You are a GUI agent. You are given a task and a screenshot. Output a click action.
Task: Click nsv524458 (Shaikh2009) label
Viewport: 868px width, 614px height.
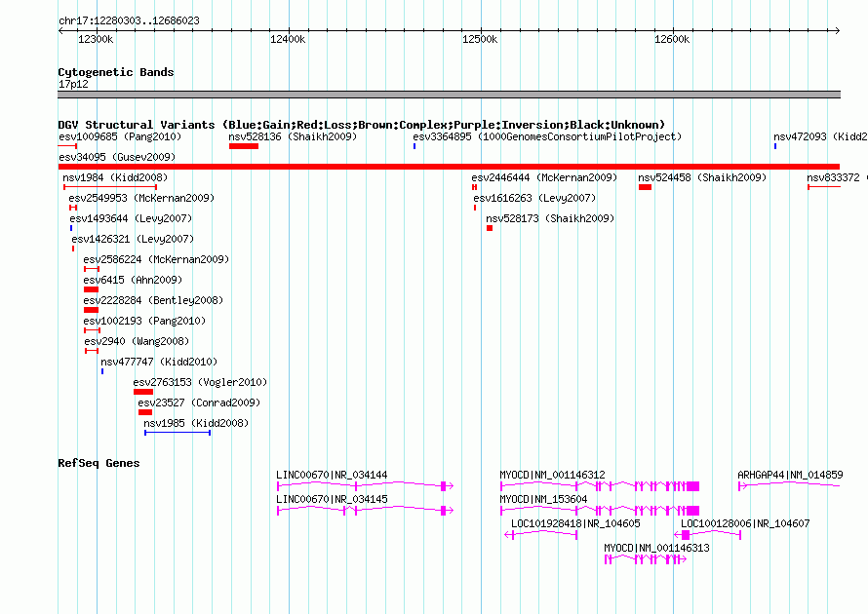click(x=702, y=177)
